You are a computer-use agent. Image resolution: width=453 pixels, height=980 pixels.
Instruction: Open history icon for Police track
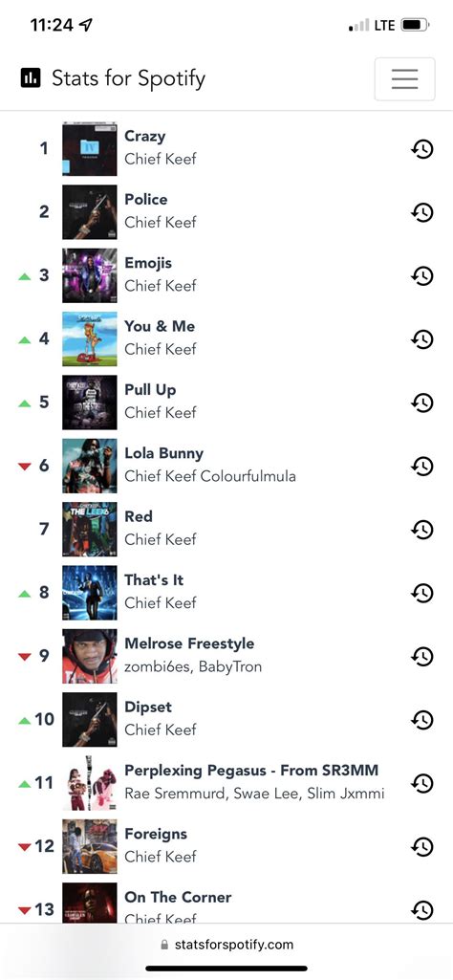tap(422, 212)
